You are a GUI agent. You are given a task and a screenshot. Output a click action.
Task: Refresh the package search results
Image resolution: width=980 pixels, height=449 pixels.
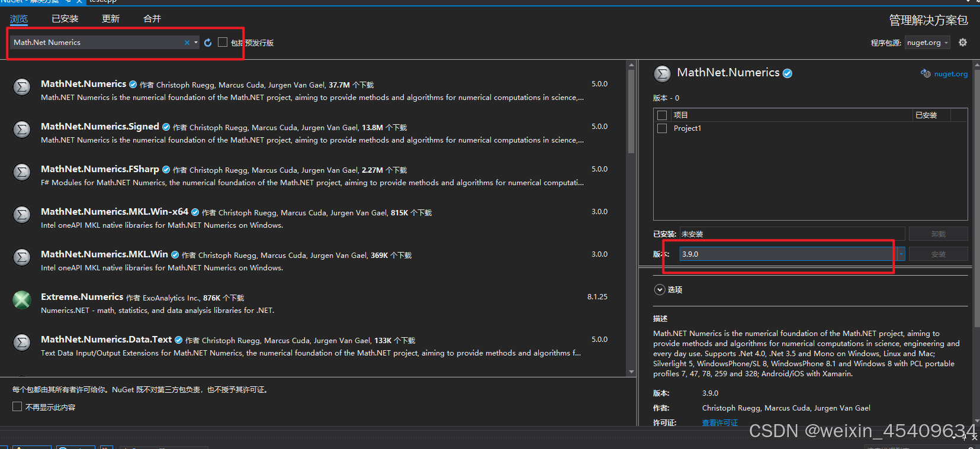[208, 43]
